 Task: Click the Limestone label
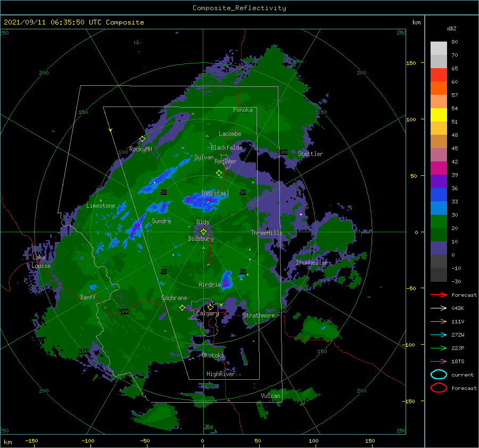point(101,206)
